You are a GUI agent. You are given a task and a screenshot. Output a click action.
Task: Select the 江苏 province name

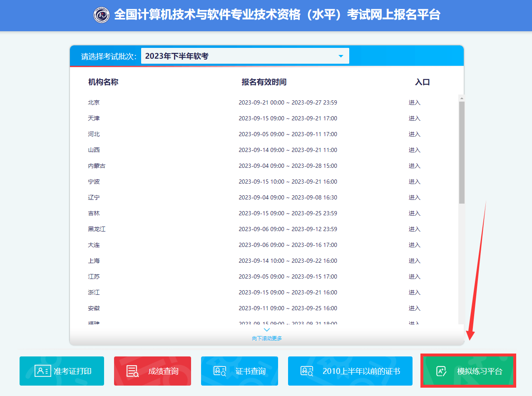coord(94,276)
